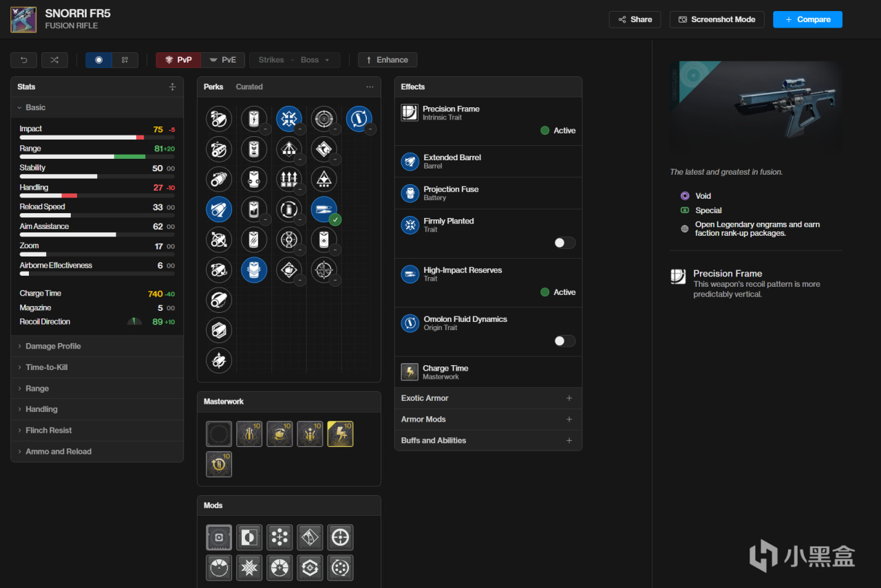Open Screenshot Mode
This screenshot has height=588, width=881.
(x=717, y=19)
